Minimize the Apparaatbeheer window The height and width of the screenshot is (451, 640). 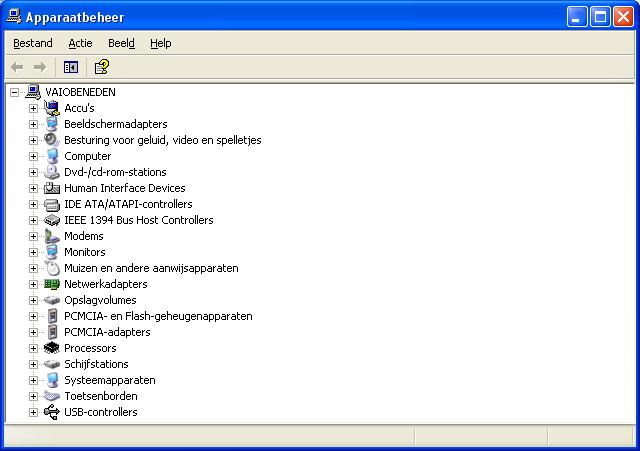click(577, 17)
